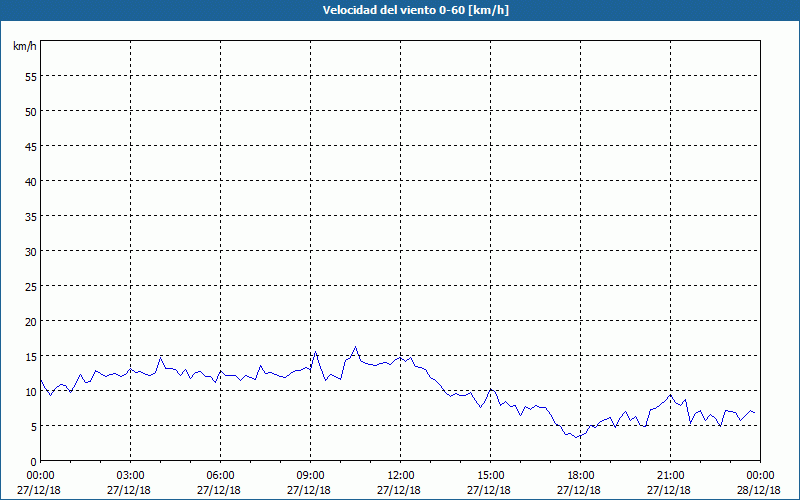Screen dimensions: 800x500
Task: Select the '30' y-axis value
Action: point(31,252)
